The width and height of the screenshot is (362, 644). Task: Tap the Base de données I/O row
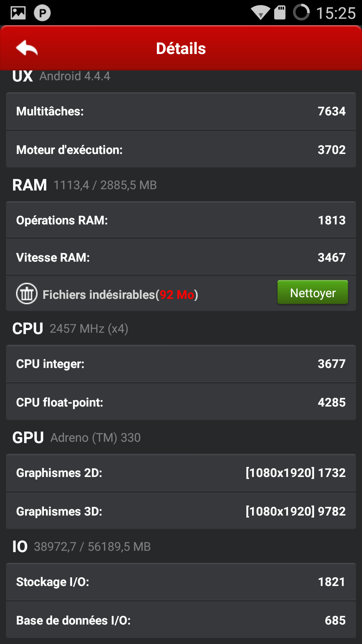(x=181, y=620)
